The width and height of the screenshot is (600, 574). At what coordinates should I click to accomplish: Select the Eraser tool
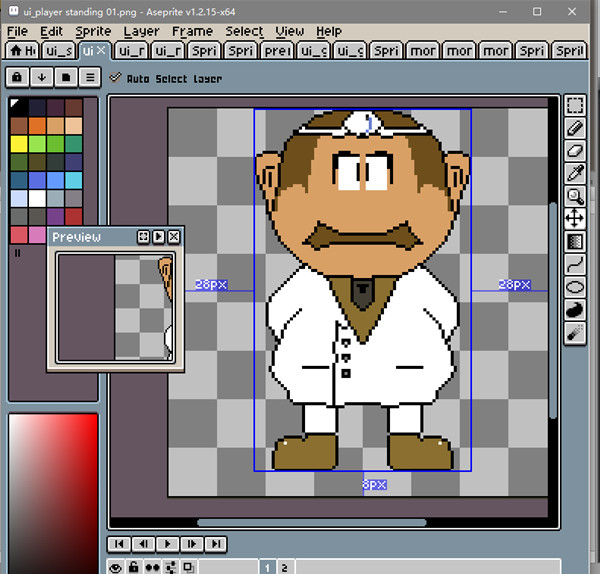575,151
